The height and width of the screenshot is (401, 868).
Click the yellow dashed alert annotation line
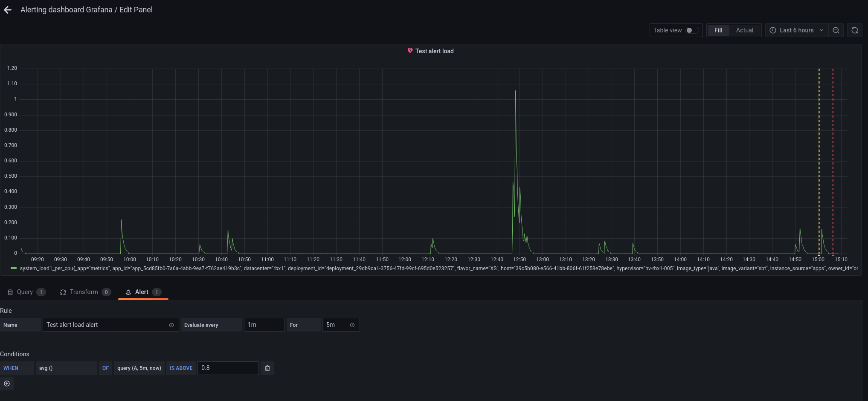point(819,162)
